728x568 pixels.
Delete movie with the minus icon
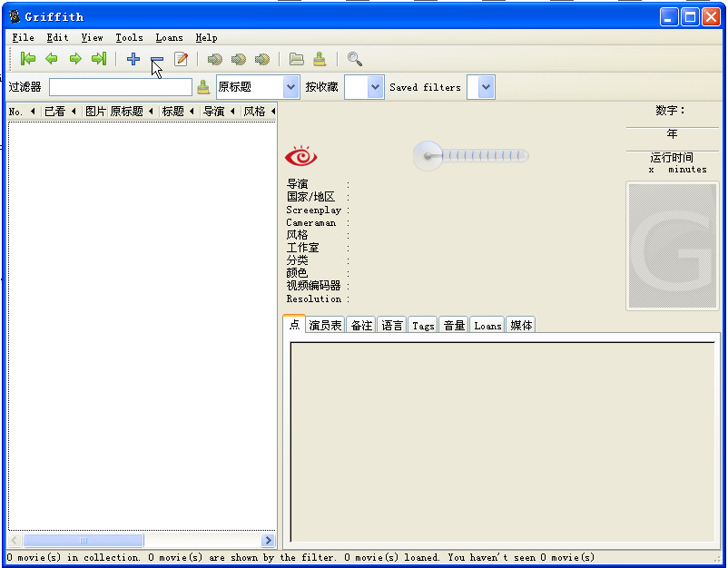(x=157, y=59)
